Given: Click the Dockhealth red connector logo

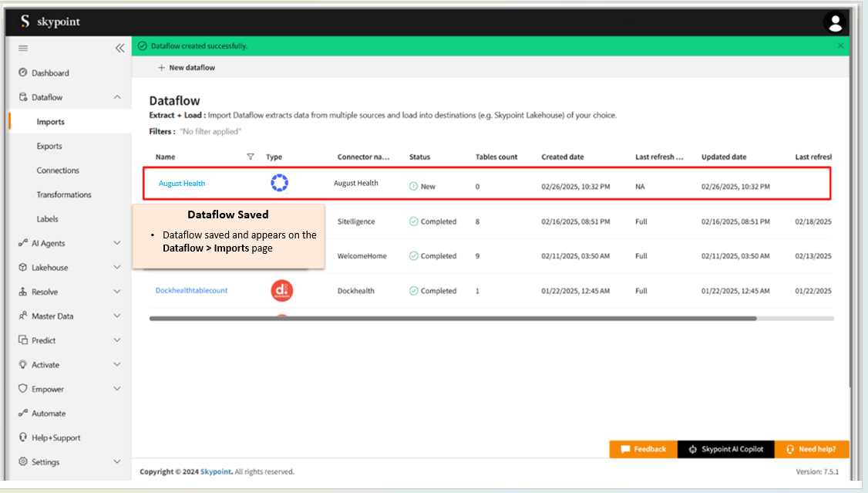Looking at the screenshot, I should [282, 290].
